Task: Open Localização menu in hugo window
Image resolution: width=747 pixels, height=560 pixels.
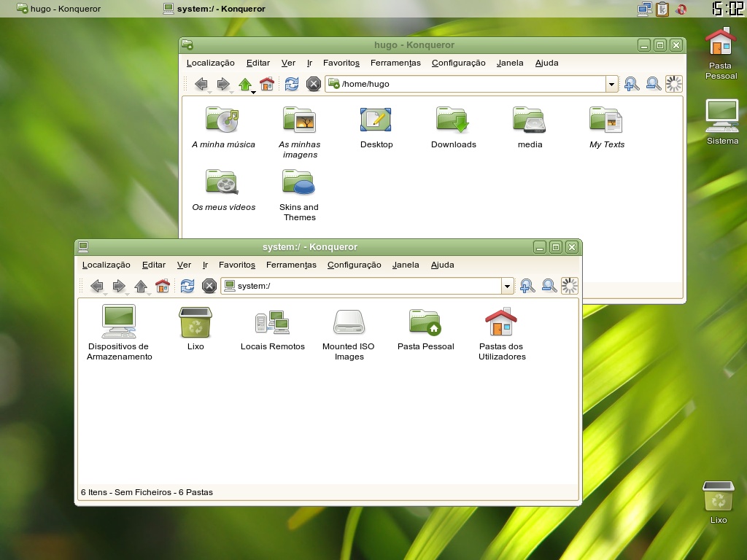Action: tap(211, 63)
